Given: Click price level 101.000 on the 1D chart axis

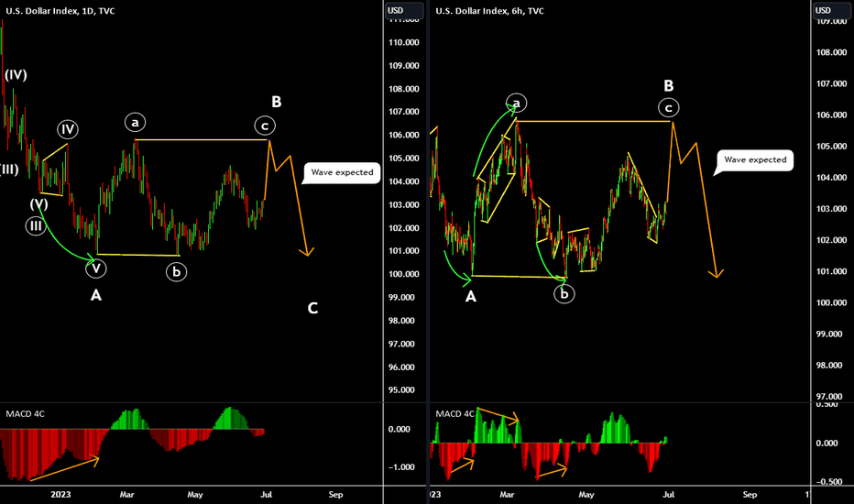Looking at the screenshot, I should pos(403,251).
